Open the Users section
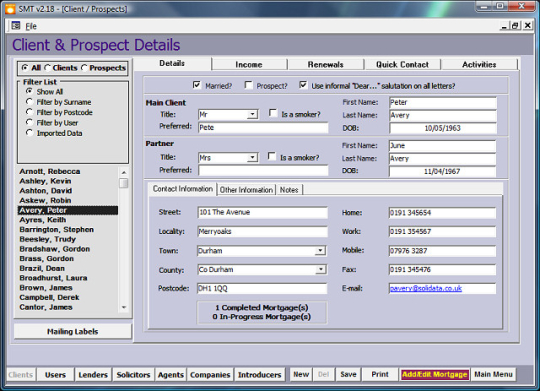This screenshot has height=391, width=540. coord(55,374)
